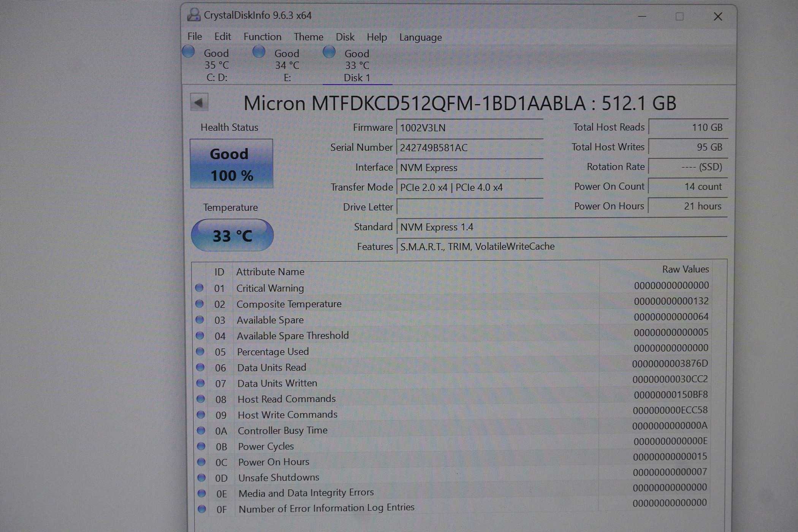Click the blue status orb for E:
Viewport: 798px width, 532px height.
[x=259, y=51]
